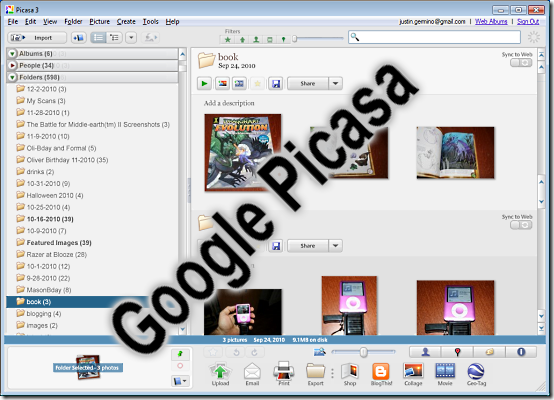The image size is (554, 400).
Task: Show the Places panel
Action: [457, 352]
